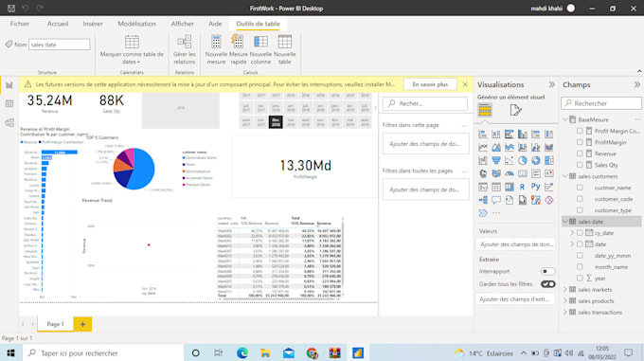Viewport: 644px width, 361px height.
Task: Select the stacked bar chart visual
Action: (483, 135)
